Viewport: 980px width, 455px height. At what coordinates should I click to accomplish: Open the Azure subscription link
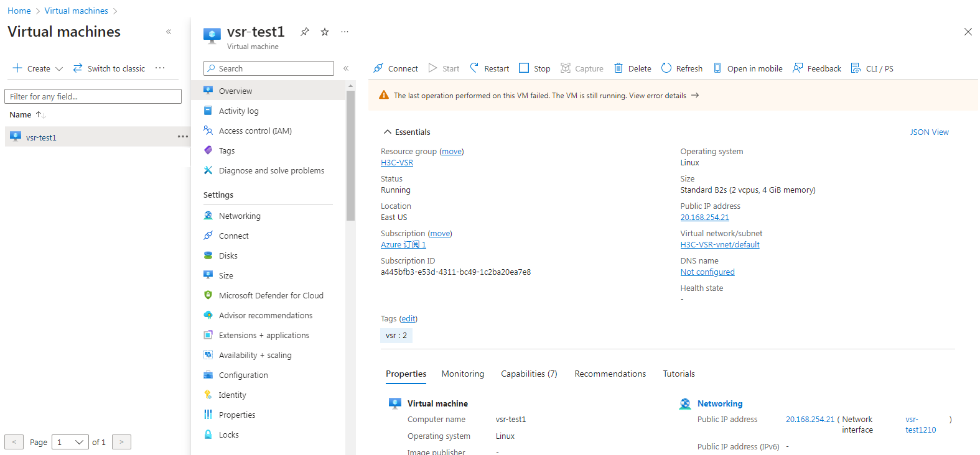point(403,245)
